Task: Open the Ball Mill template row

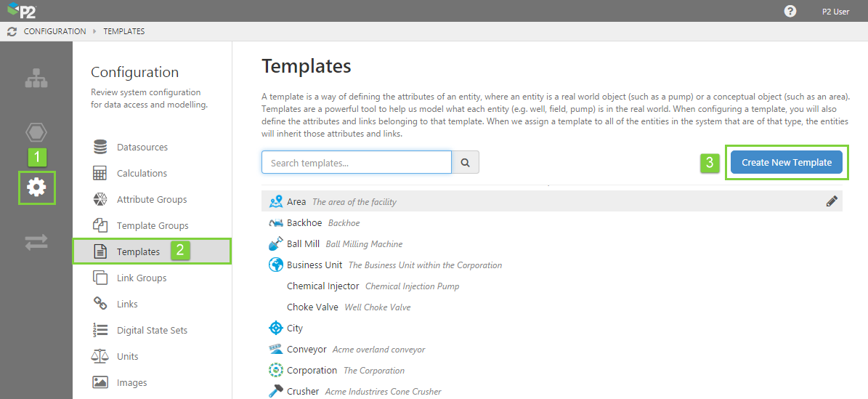Action: tap(303, 244)
